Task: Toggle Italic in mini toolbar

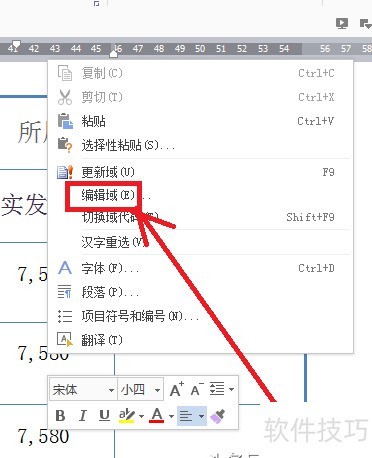Action: [x=82, y=416]
